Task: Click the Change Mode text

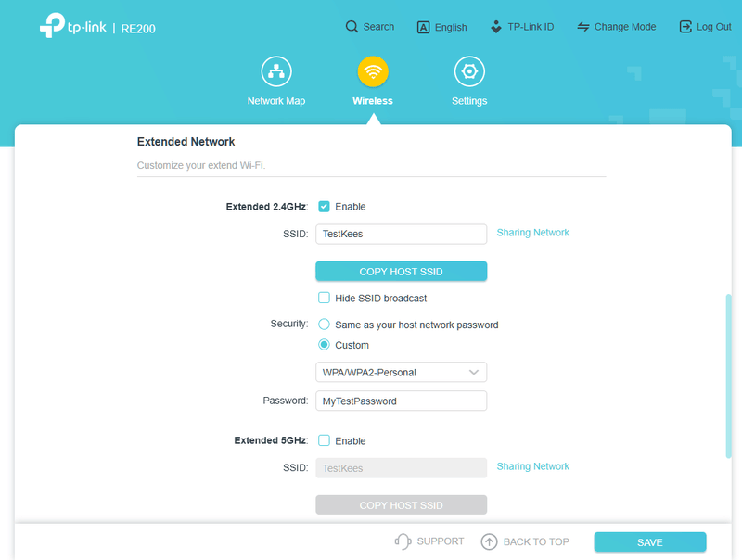Action: point(625,27)
